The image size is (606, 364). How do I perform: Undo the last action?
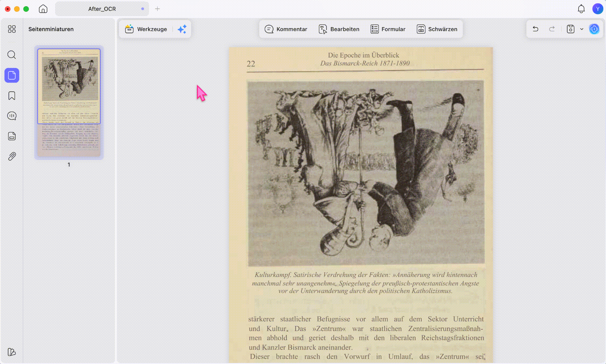(536, 29)
